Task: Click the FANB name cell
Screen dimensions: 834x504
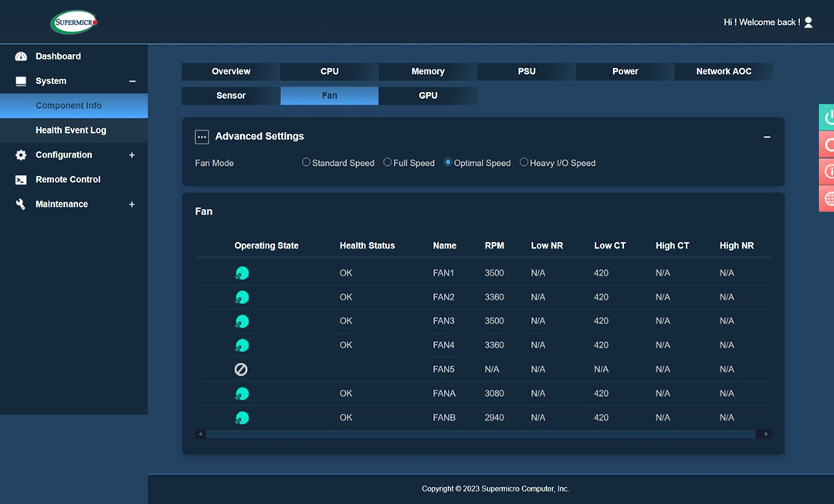Action: (x=444, y=418)
